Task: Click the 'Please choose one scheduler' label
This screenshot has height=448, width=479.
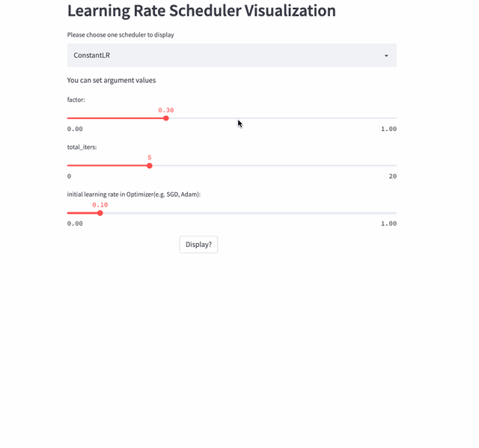Action: pyautogui.click(x=120, y=34)
